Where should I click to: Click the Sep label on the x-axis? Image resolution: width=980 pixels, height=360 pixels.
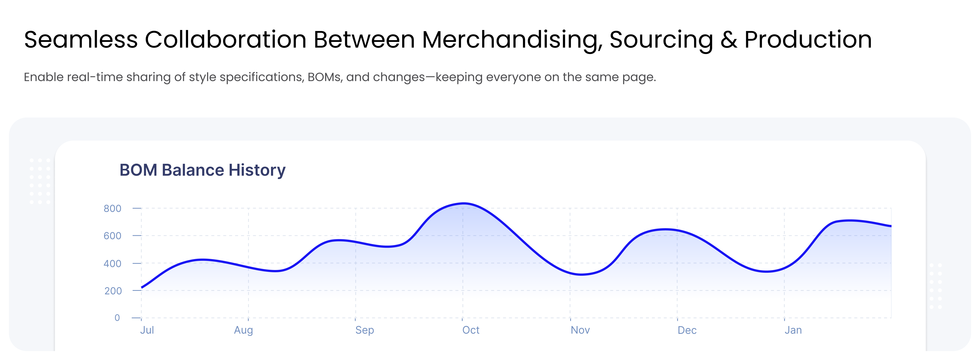(x=365, y=330)
